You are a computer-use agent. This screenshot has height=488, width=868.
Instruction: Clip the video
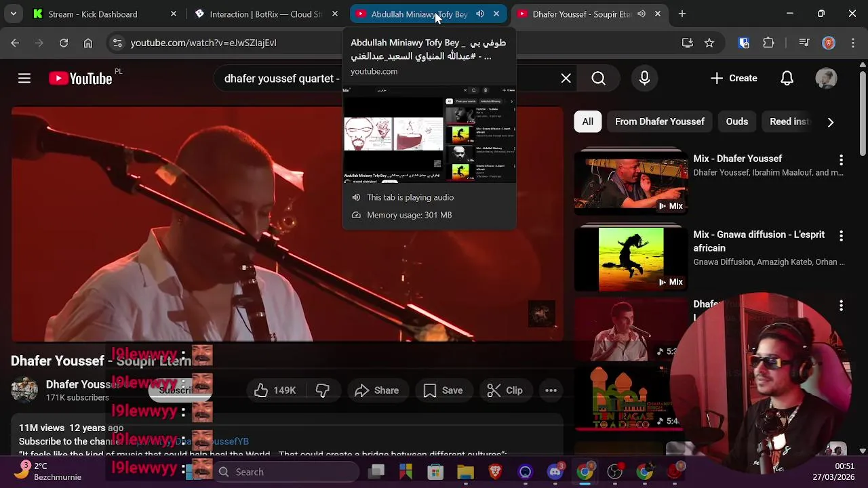(x=505, y=390)
